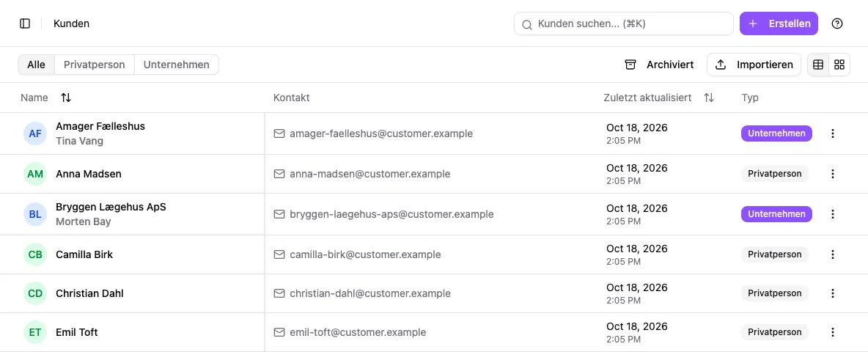
Task: Focus the Kunden suchen search field
Action: [x=623, y=23]
